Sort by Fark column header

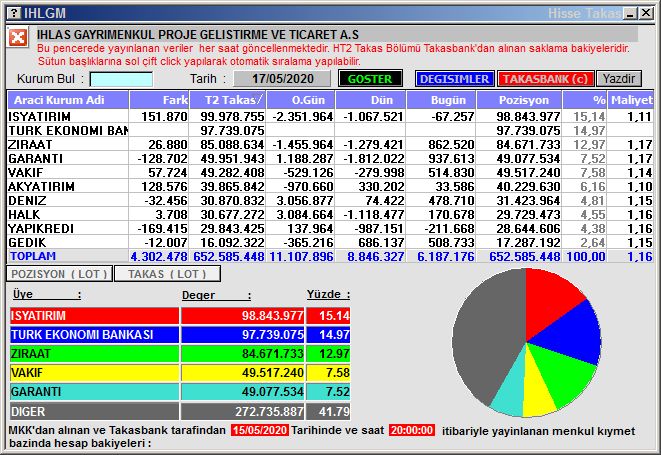coord(159,100)
